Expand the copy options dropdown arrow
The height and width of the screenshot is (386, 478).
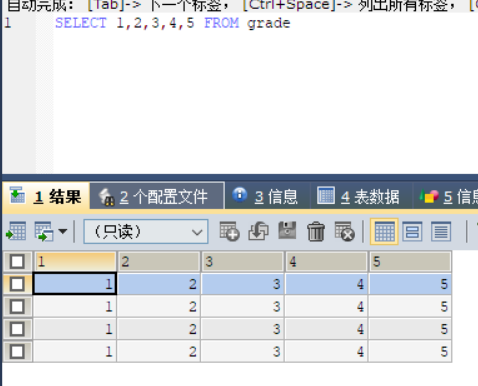coord(63,231)
